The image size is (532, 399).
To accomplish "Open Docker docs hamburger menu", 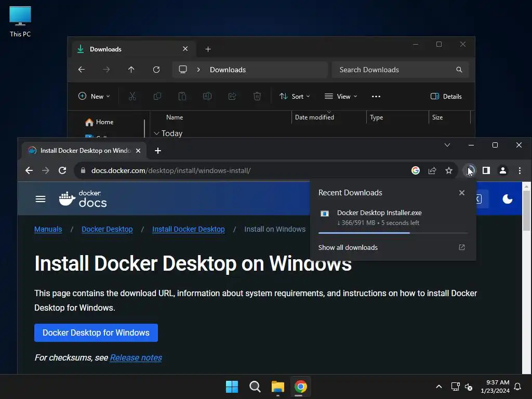I will coord(41,199).
